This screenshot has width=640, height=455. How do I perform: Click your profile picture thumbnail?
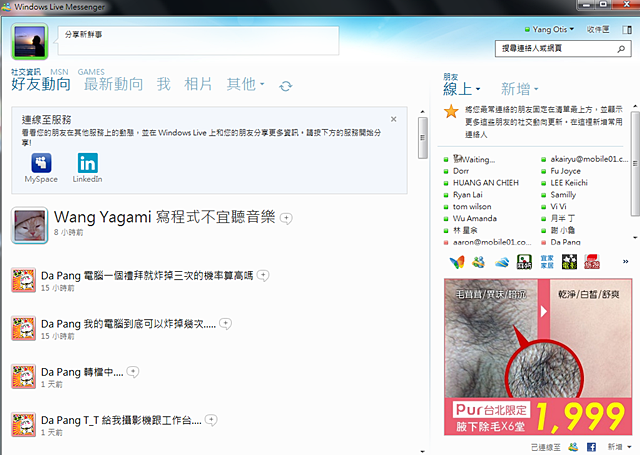29,41
